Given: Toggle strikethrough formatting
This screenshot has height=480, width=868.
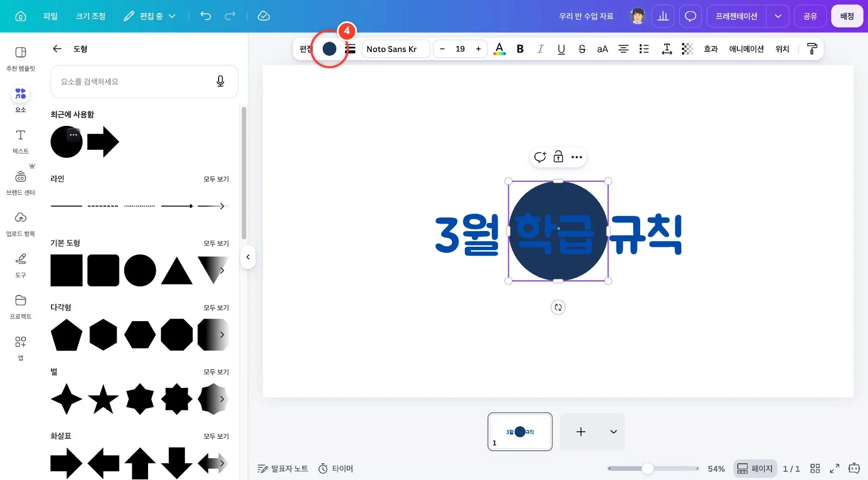Looking at the screenshot, I should coord(582,49).
